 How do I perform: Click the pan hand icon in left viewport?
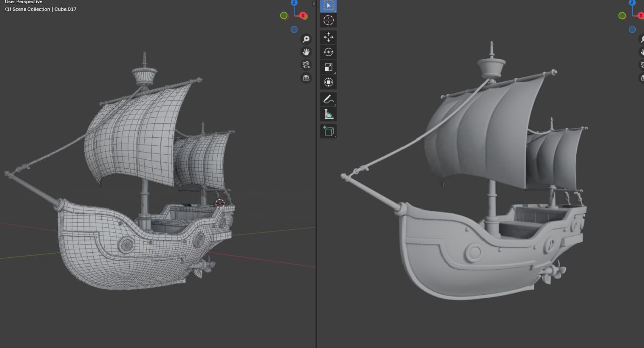(x=306, y=52)
